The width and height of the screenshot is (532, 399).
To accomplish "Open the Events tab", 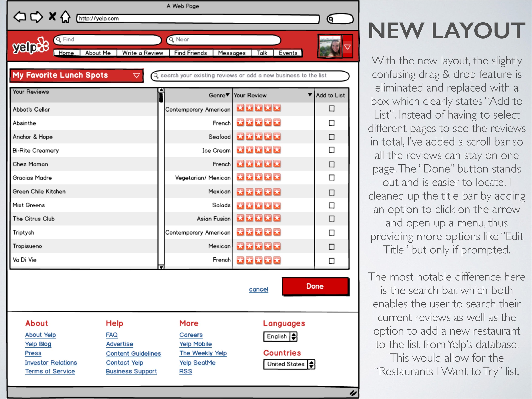I will [x=288, y=53].
